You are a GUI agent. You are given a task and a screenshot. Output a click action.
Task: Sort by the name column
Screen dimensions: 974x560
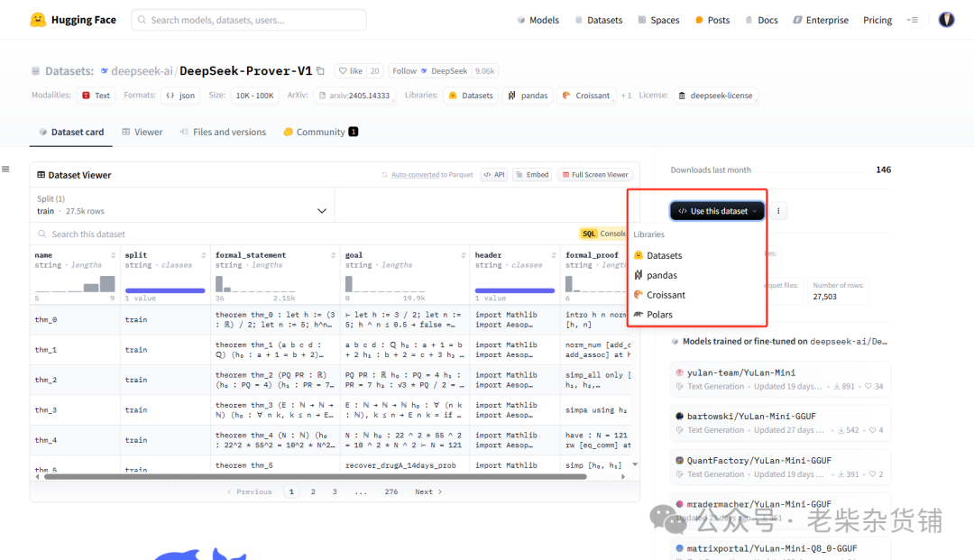click(113, 255)
